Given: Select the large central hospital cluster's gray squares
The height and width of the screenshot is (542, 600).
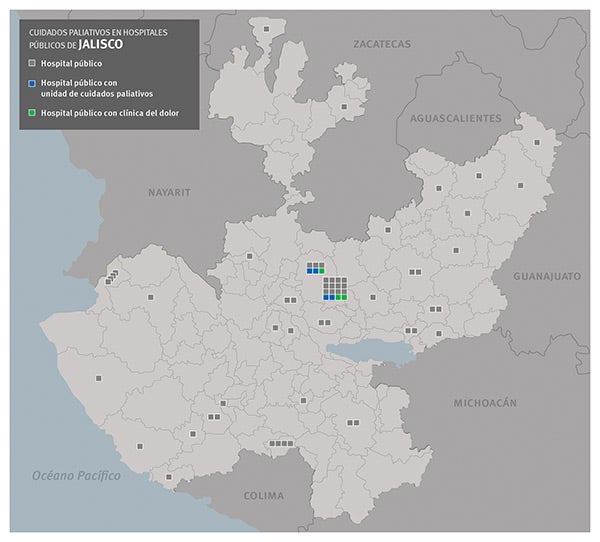Looking at the screenshot, I should tap(336, 286).
